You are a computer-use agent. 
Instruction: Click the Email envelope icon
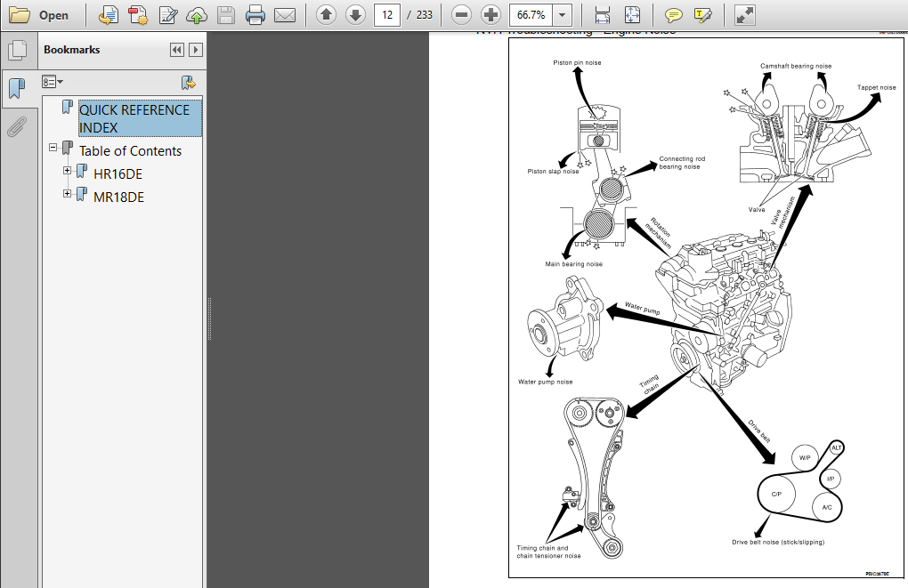[x=284, y=15]
